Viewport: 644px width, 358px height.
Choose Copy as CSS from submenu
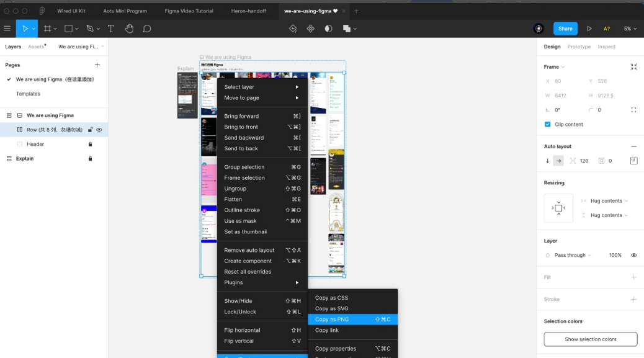[x=353, y=298]
